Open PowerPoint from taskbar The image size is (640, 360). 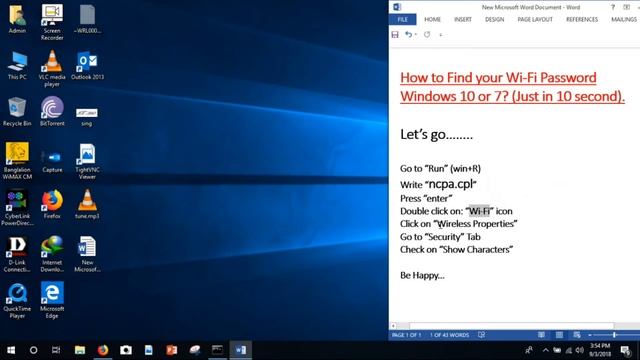pyautogui.click(x=172, y=350)
